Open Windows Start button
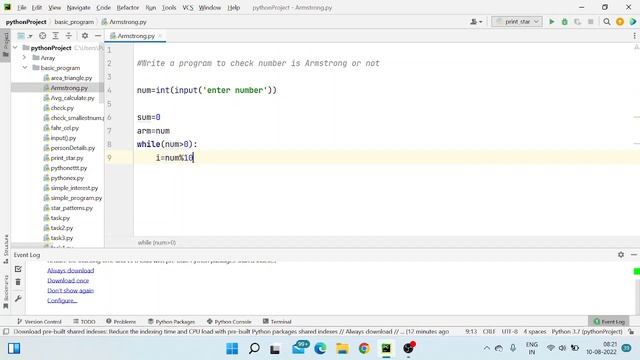The image size is (640, 360). click(x=232, y=349)
